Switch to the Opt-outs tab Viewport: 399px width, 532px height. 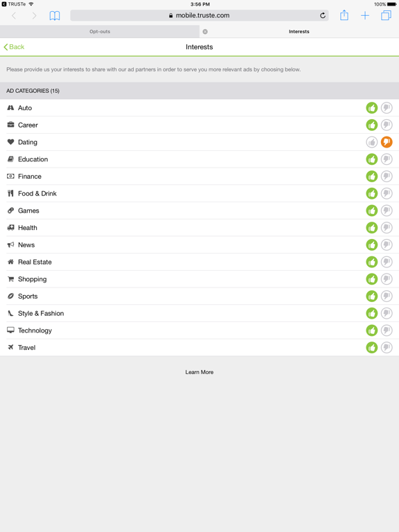[x=100, y=32]
